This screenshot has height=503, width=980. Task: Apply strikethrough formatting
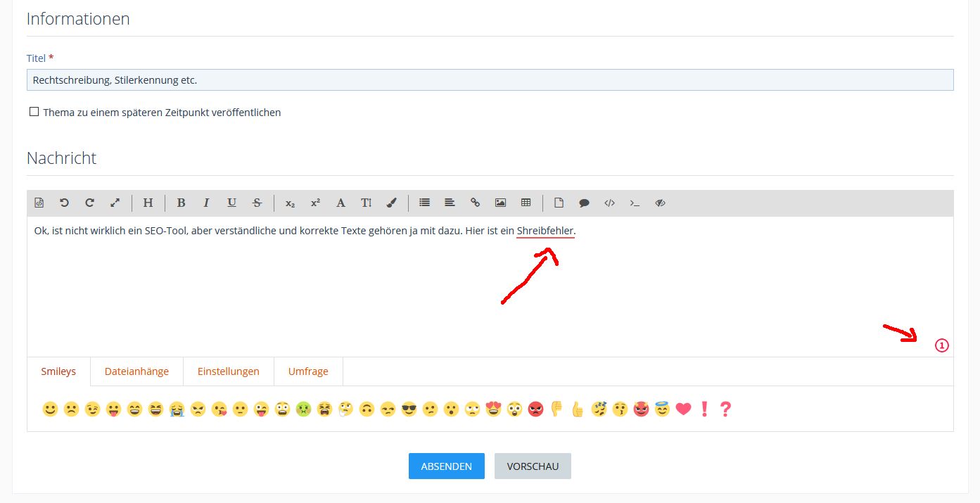tap(257, 203)
